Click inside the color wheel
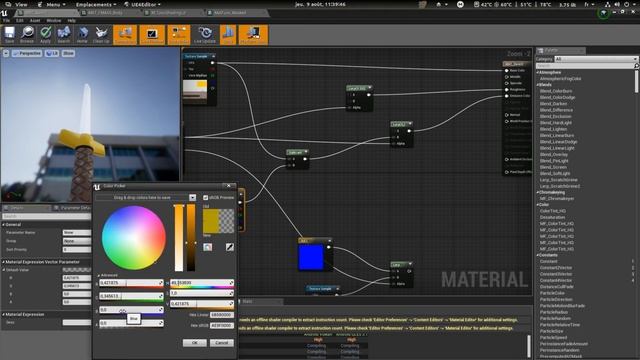 [x=134, y=238]
